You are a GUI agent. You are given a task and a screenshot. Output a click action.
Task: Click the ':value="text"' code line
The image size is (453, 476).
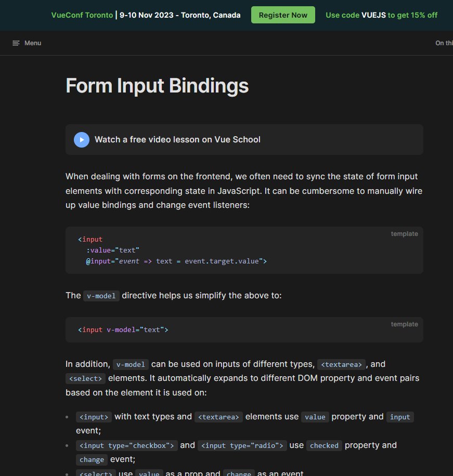(113, 250)
